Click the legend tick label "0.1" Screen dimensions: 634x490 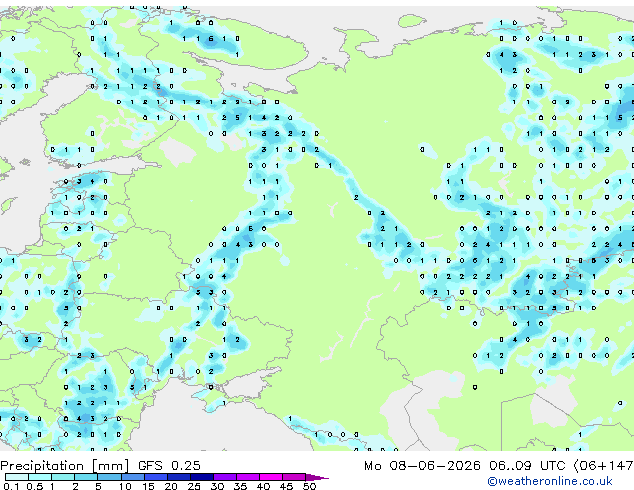pyautogui.click(x=11, y=486)
